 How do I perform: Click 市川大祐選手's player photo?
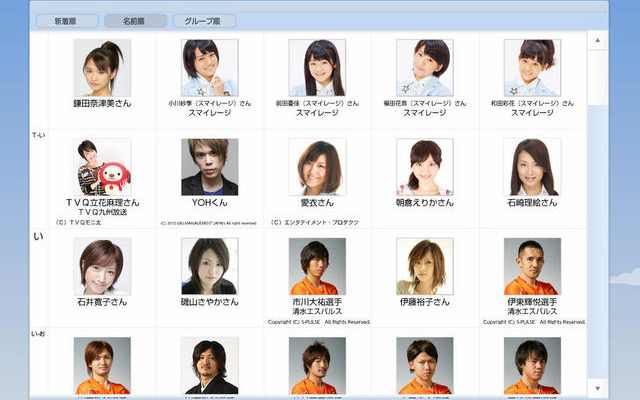pos(317,267)
